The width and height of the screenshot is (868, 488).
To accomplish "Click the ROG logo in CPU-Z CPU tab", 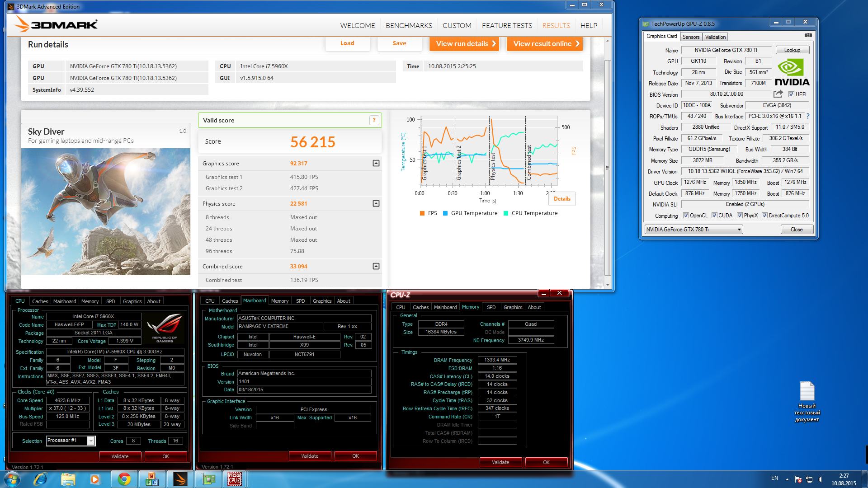I will coord(165,328).
